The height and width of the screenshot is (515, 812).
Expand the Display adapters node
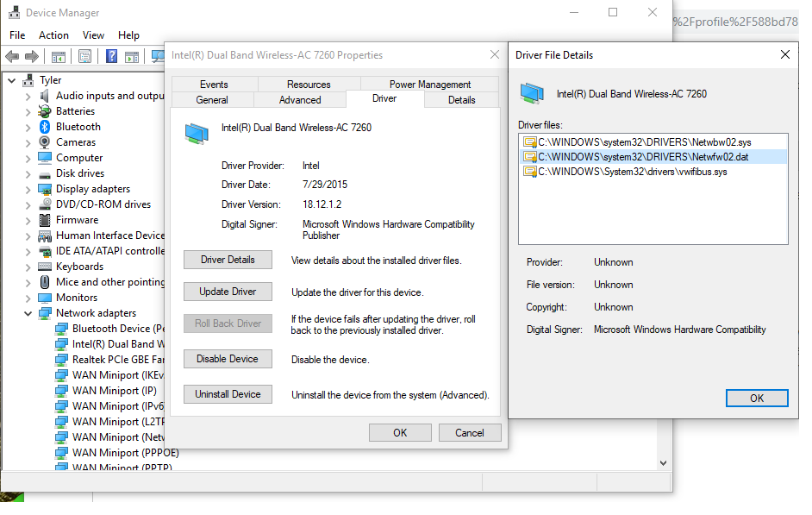[x=28, y=190]
